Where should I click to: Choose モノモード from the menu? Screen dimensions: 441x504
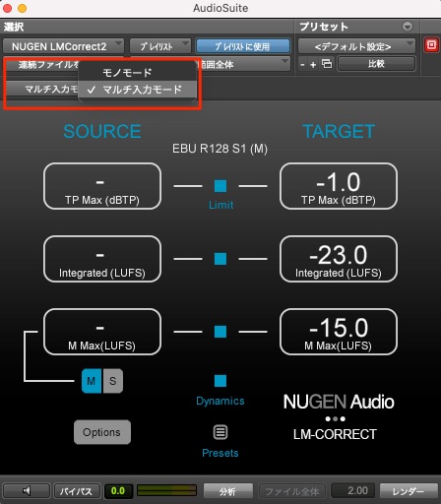click(x=137, y=72)
